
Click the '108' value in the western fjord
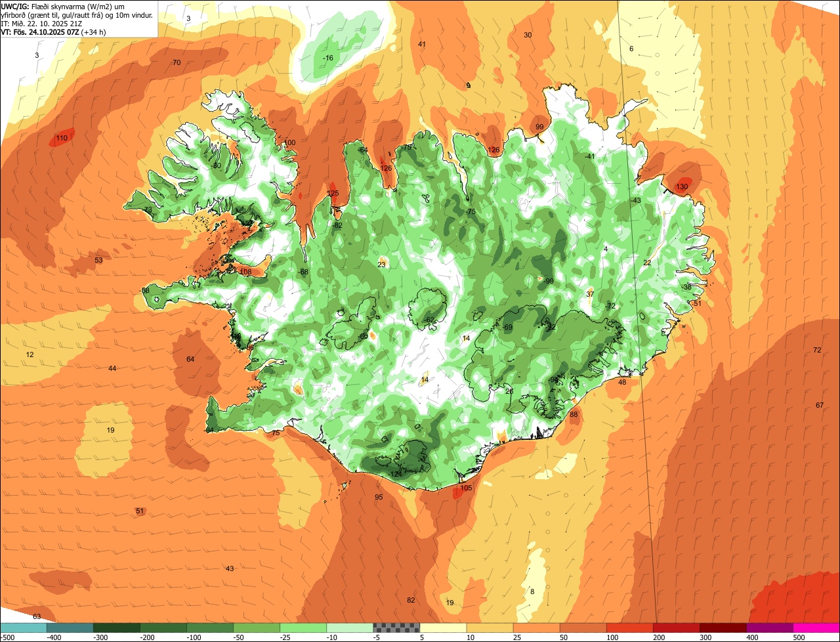[245, 272]
